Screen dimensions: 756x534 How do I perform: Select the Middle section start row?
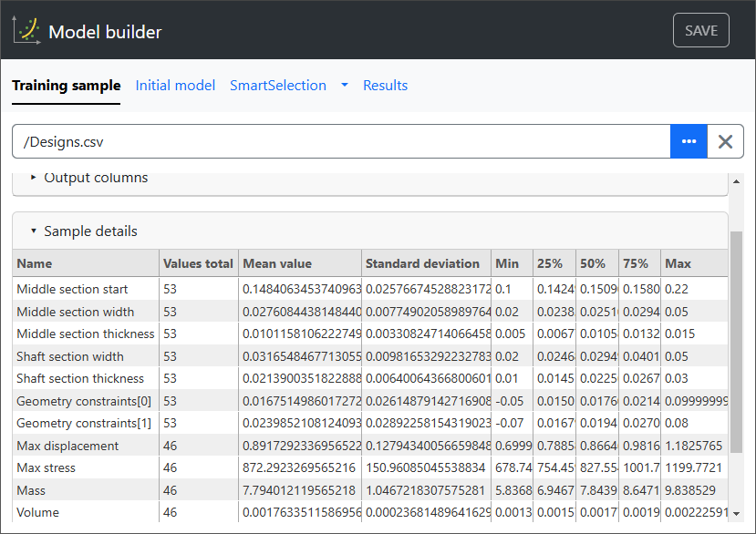[72, 289]
